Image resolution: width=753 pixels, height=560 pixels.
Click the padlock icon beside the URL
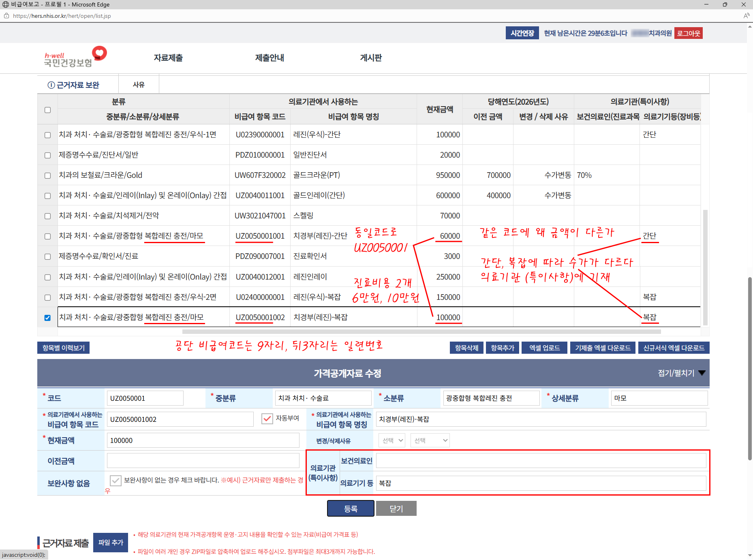(6, 16)
